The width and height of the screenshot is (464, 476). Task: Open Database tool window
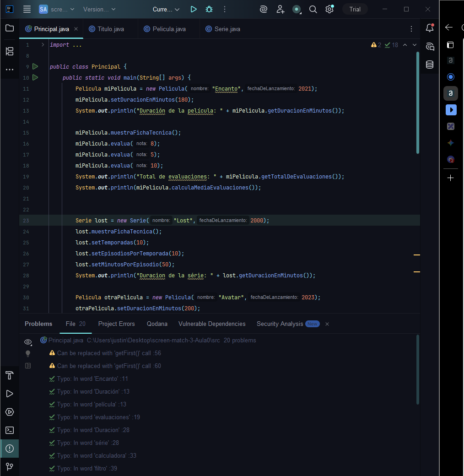(430, 65)
